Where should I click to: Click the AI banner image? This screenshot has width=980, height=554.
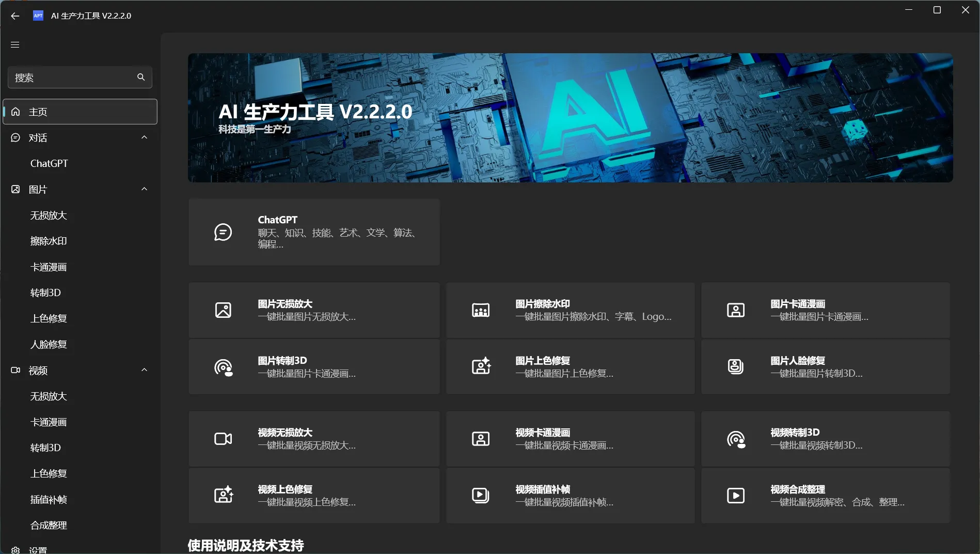click(570, 118)
